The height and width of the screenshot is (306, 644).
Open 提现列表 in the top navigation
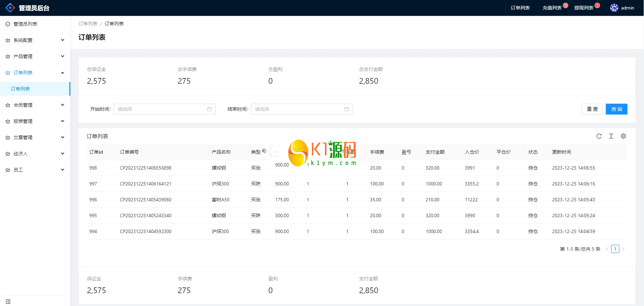tap(584, 8)
